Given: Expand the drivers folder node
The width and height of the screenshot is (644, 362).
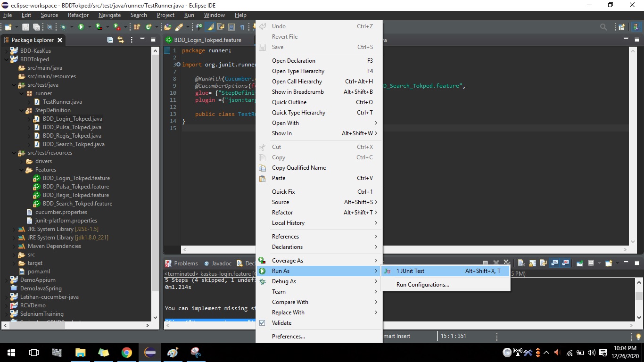Looking at the screenshot, I should coord(21,161).
